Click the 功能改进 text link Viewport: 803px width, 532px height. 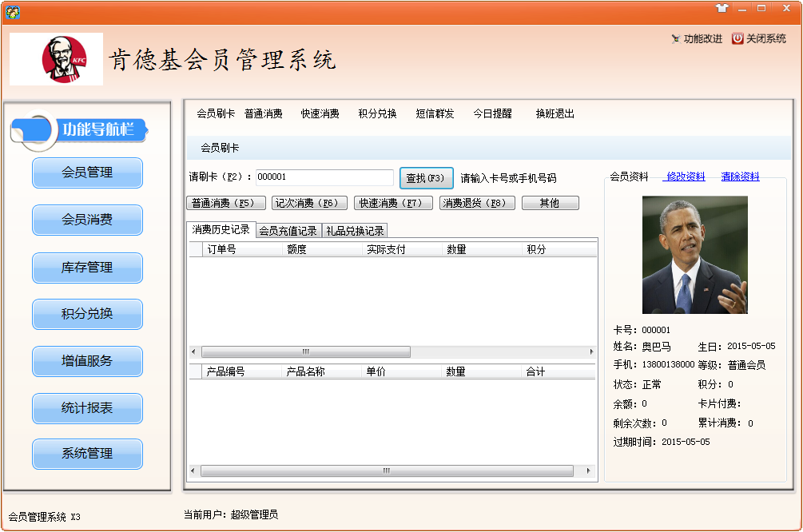[703, 39]
